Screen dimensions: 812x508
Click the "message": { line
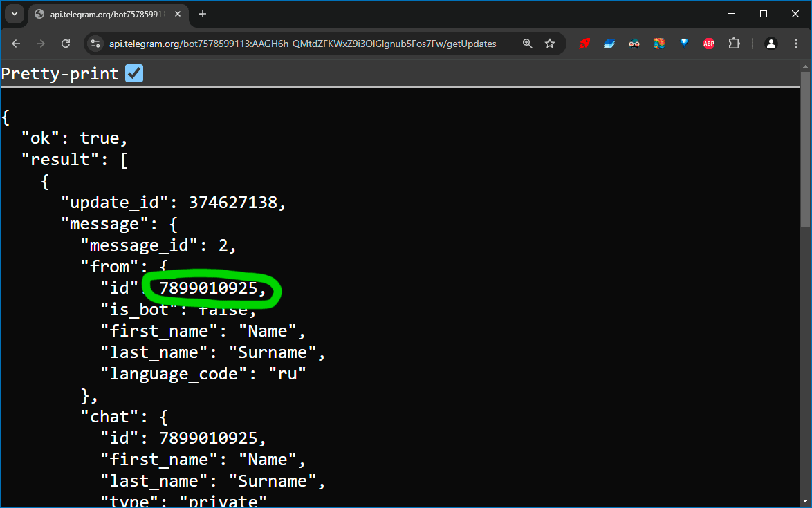click(x=120, y=224)
